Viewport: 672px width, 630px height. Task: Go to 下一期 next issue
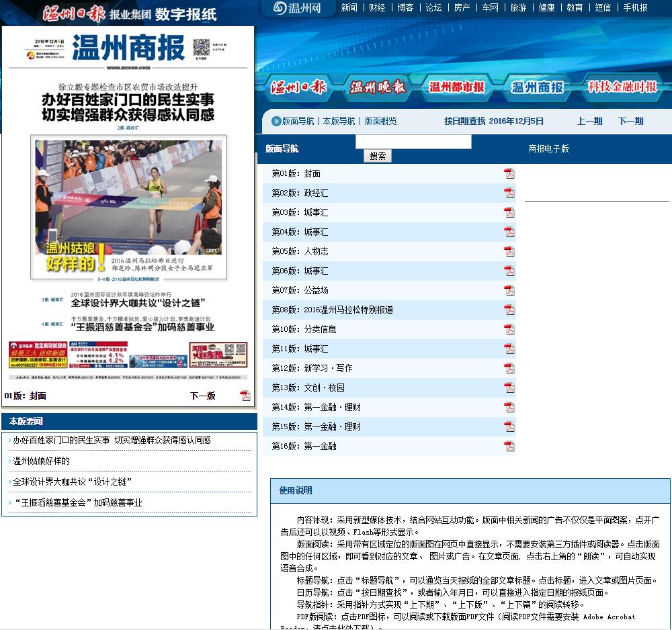pyautogui.click(x=631, y=121)
